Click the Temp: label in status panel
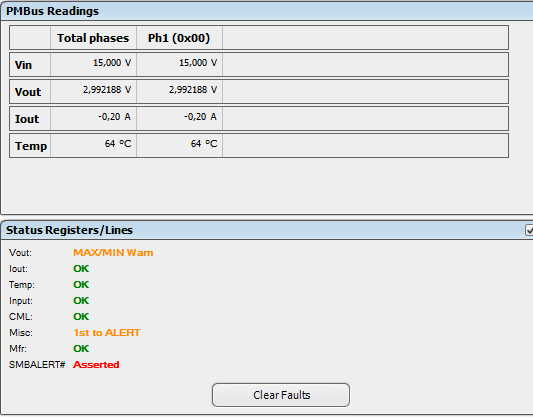 [22, 284]
